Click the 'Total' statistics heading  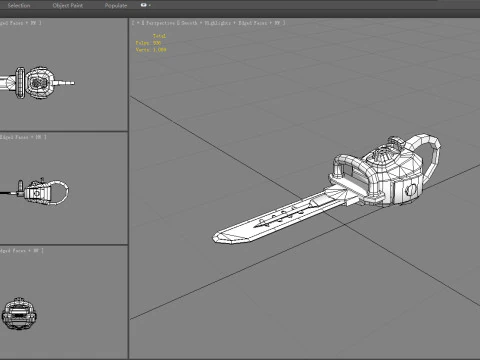pos(159,36)
